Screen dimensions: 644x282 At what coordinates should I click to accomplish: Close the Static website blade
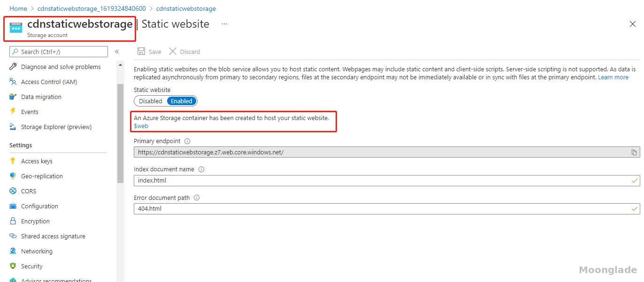point(633,24)
